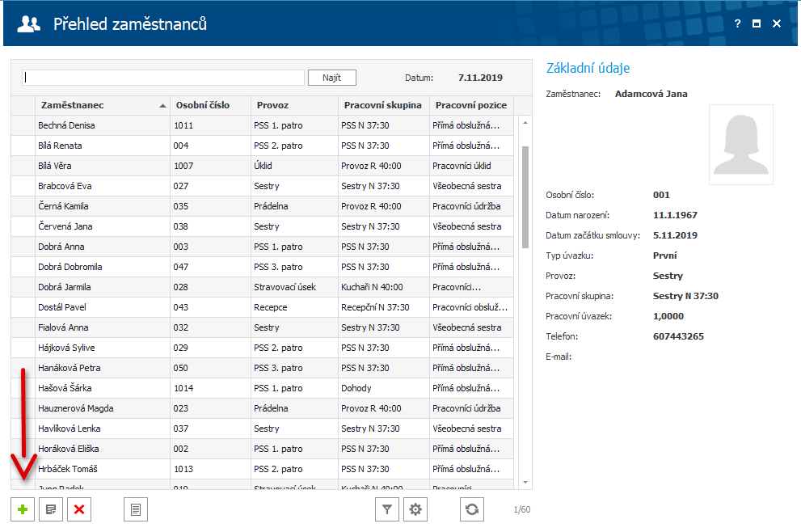Click the personal number cell 1014
Screen dimensions: 801x532
210,388
